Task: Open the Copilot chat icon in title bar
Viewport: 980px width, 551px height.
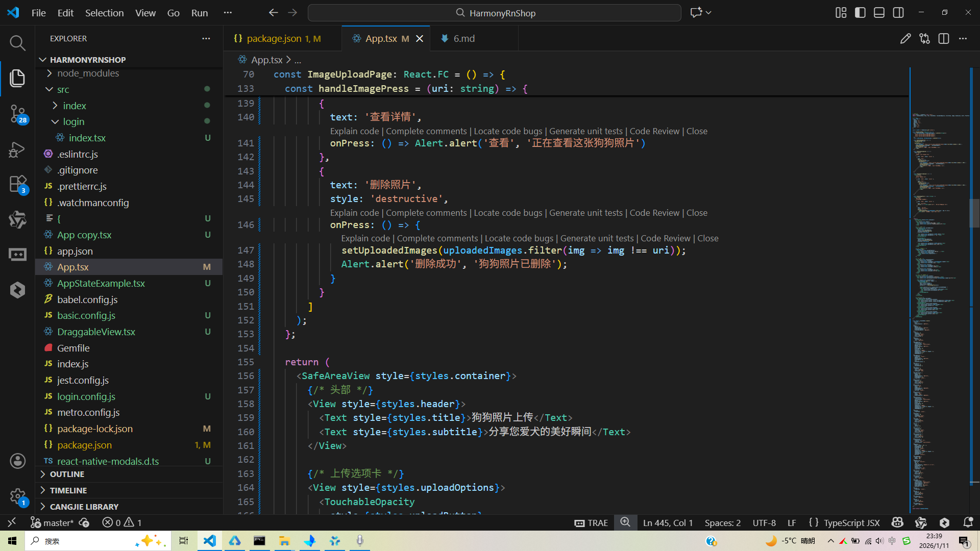Action: pyautogui.click(x=696, y=13)
